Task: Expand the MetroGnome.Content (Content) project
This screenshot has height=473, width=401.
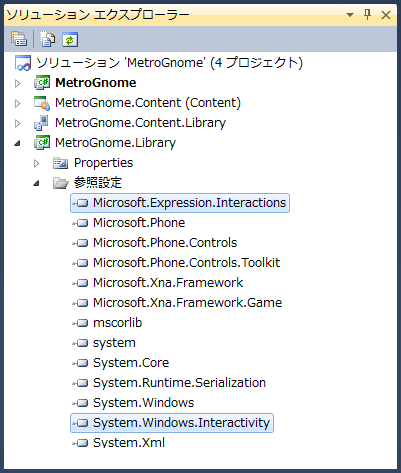Action: pyautogui.click(x=18, y=103)
